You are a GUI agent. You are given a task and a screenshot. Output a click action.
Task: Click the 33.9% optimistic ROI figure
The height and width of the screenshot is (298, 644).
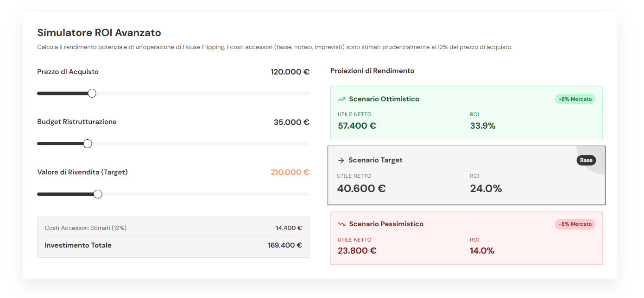click(483, 126)
